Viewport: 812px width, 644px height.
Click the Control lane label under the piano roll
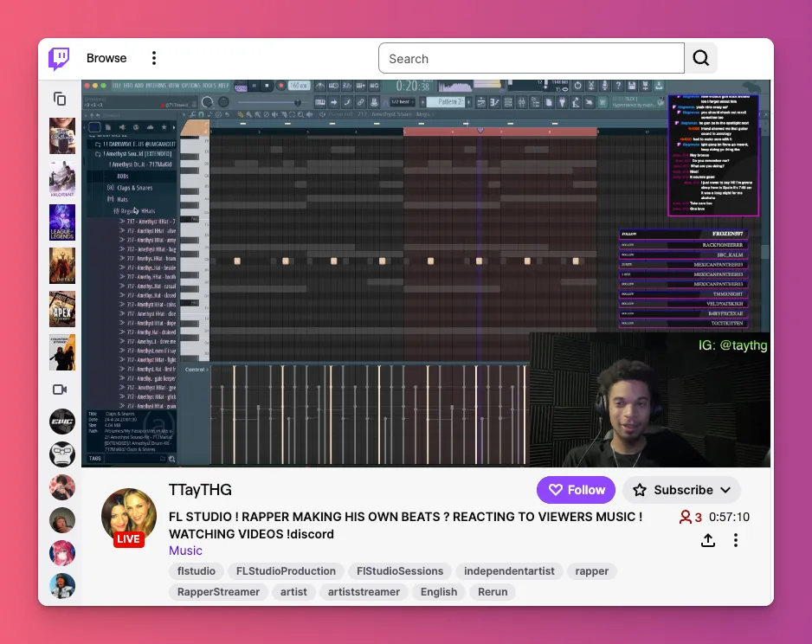point(196,370)
